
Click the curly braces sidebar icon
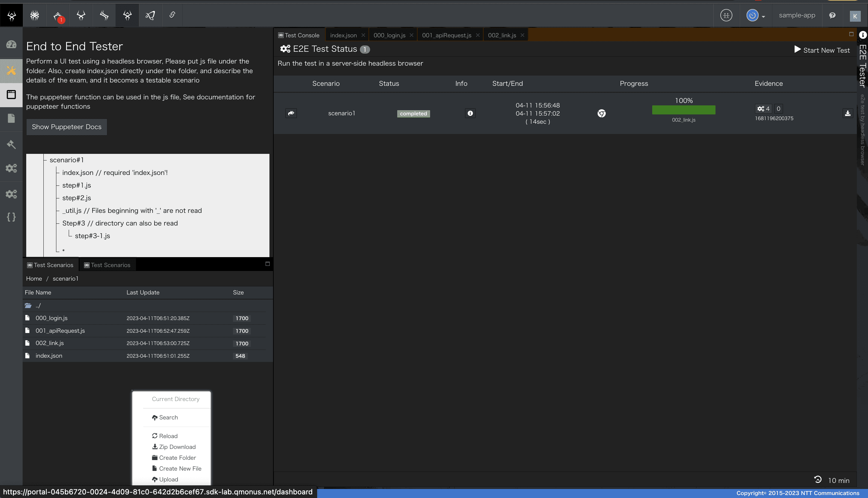pos(11,217)
